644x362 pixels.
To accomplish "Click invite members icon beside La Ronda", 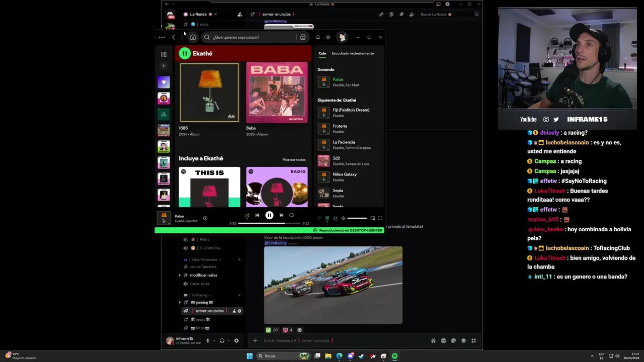I will point(239,15).
